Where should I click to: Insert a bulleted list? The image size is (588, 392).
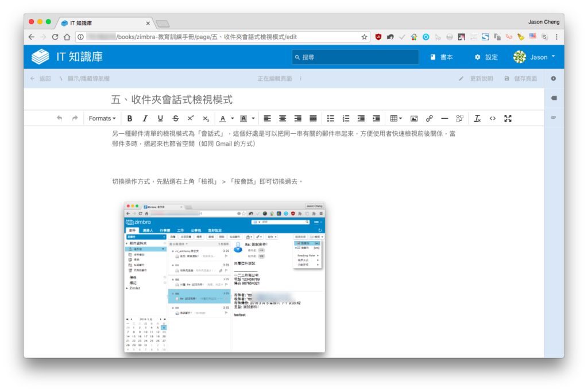(330, 118)
